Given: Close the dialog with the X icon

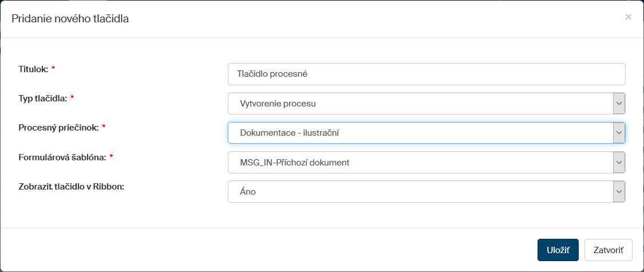Looking at the screenshot, I should [628, 17].
